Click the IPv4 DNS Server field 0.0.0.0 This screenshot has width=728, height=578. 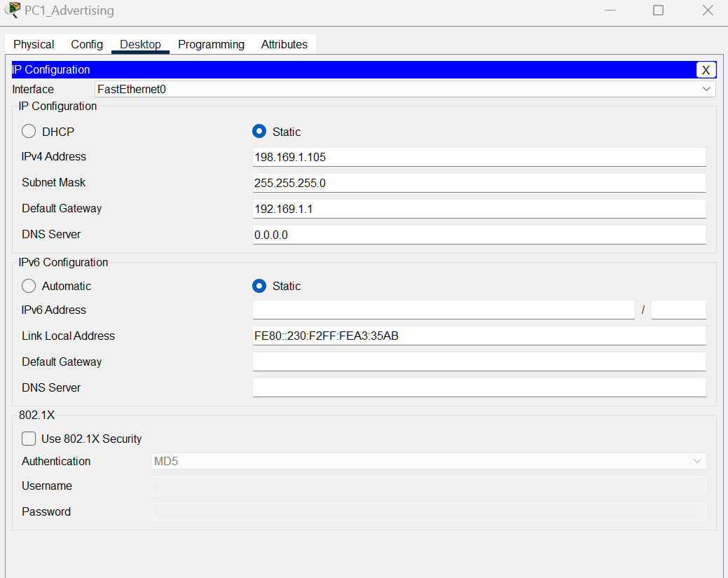click(x=479, y=235)
